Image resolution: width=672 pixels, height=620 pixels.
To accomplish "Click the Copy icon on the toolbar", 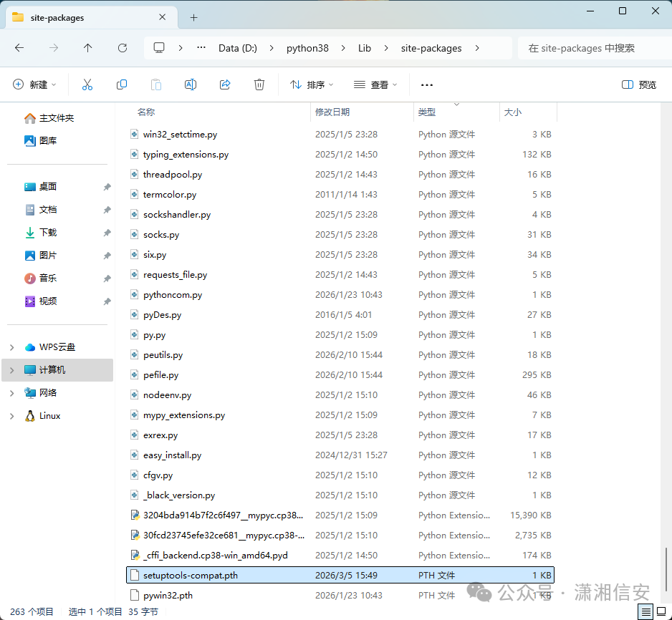I will tap(122, 84).
